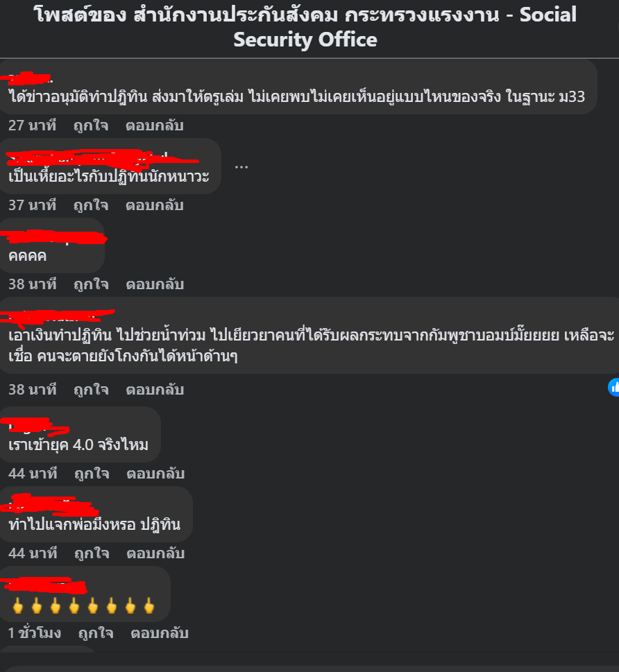Reply to the comment posted 37 นาที ago

(155, 205)
